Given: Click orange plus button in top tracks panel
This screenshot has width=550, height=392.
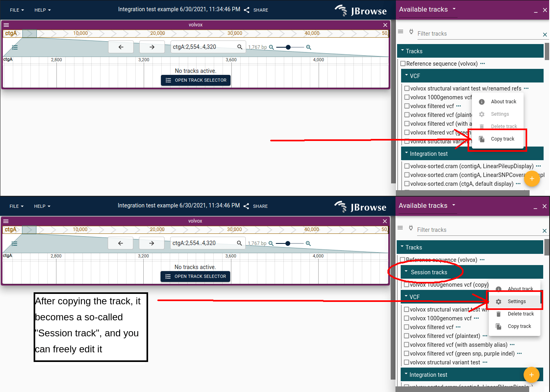Looking at the screenshot, I should pyautogui.click(x=532, y=179).
